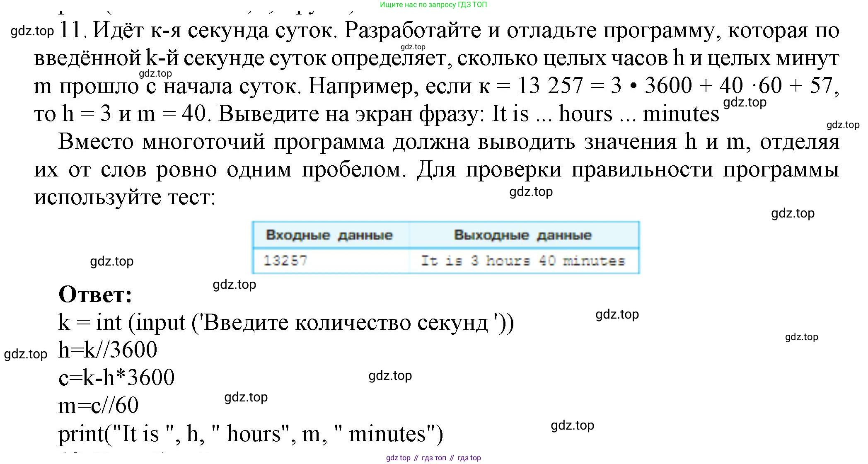The width and height of the screenshot is (868, 464).
Task: Click the code line 'm=c//60'
Action: 99,405
